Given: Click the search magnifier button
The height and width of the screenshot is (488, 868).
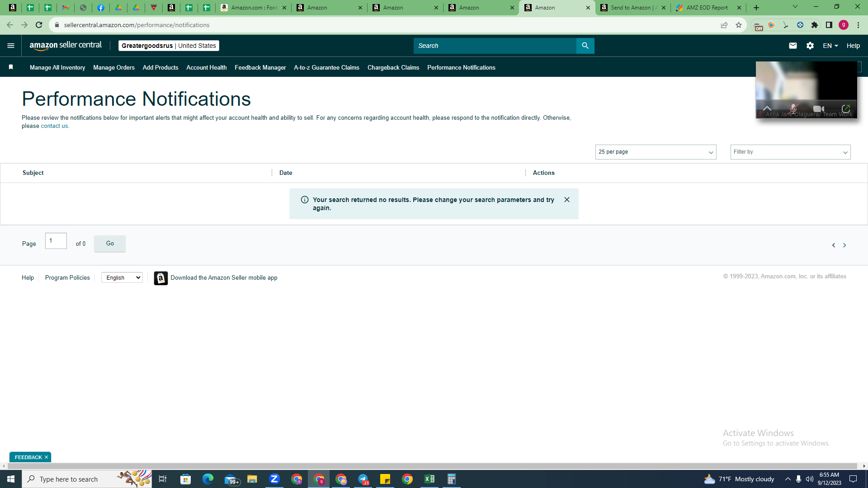Looking at the screenshot, I should click(x=585, y=46).
